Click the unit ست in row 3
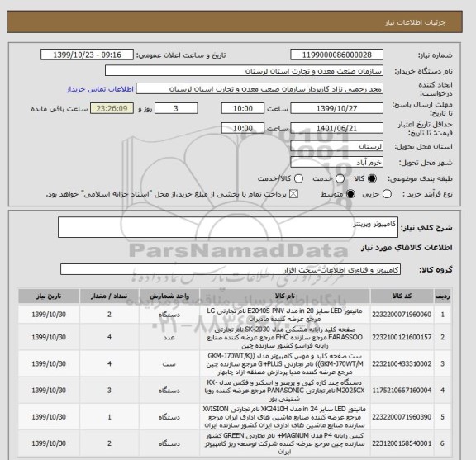476x460 pixels. click(169, 363)
